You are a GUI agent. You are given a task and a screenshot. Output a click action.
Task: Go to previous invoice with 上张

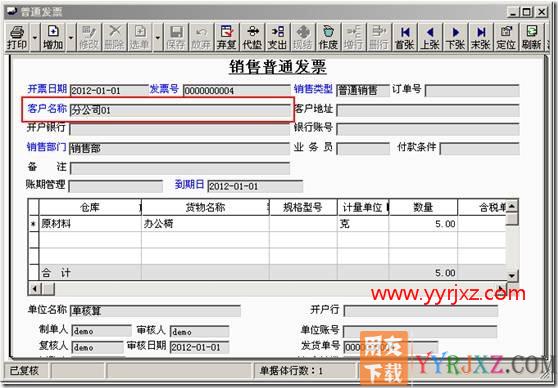[x=430, y=37]
